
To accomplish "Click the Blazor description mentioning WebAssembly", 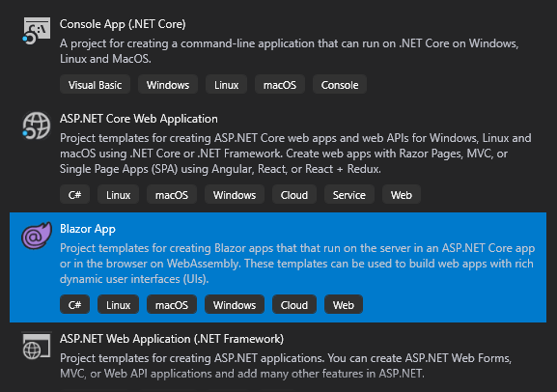I will pos(297,264).
